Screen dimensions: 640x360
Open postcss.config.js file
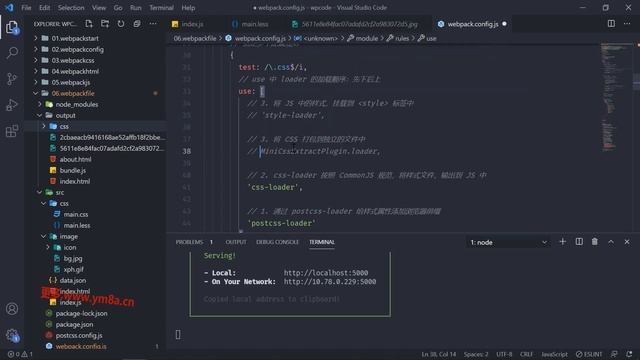coord(79,336)
